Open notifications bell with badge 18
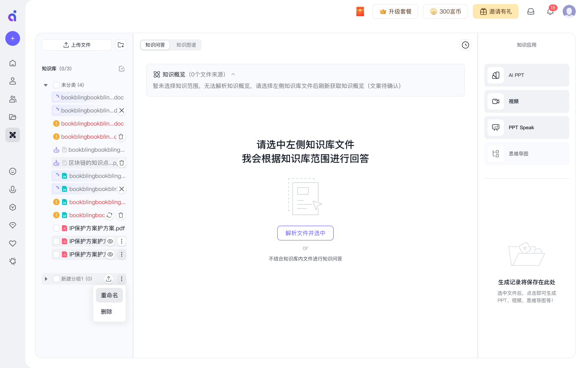588x368 pixels. (550, 11)
